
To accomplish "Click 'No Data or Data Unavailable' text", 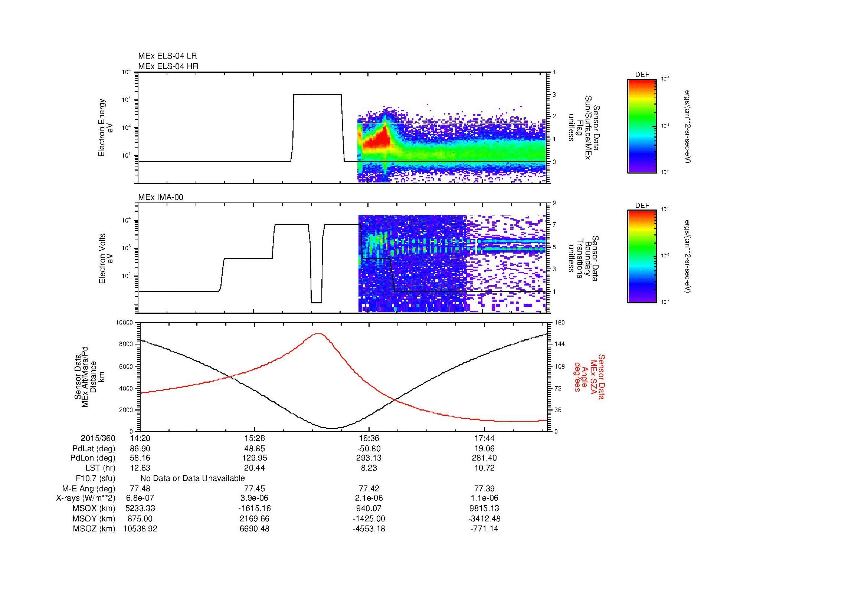I will [193, 478].
